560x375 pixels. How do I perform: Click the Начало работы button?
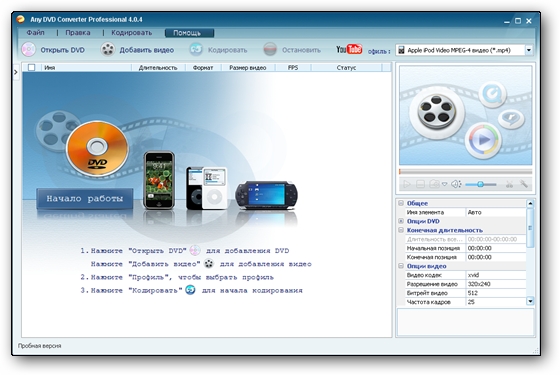point(85,199)
